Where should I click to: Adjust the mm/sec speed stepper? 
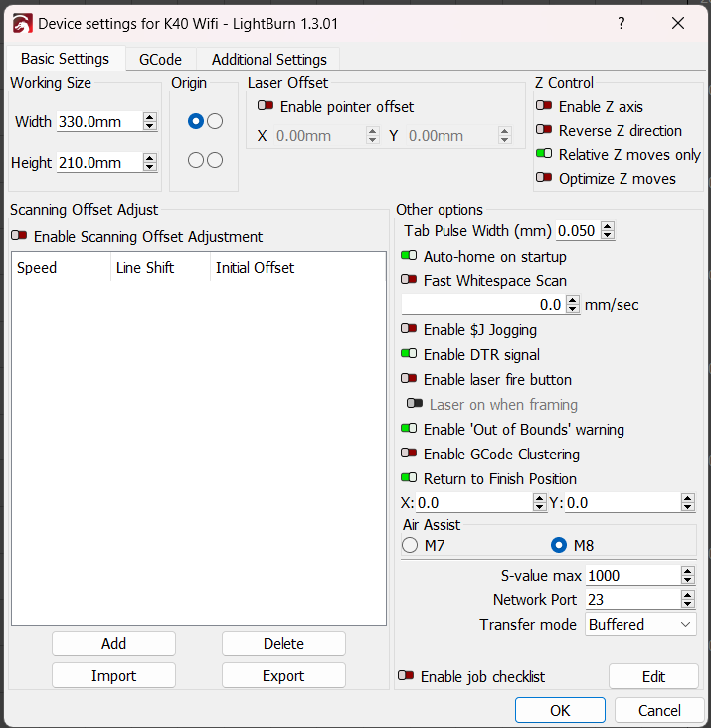click(573, 305)
